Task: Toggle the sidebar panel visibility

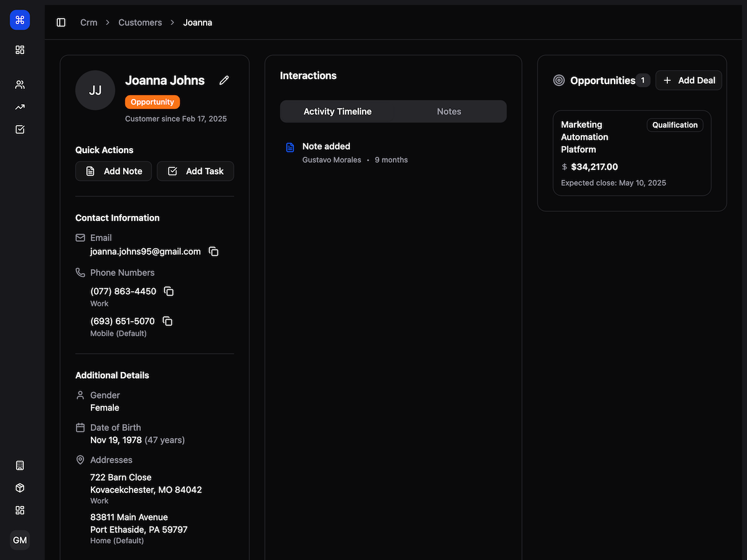Action: coord(61,22)
